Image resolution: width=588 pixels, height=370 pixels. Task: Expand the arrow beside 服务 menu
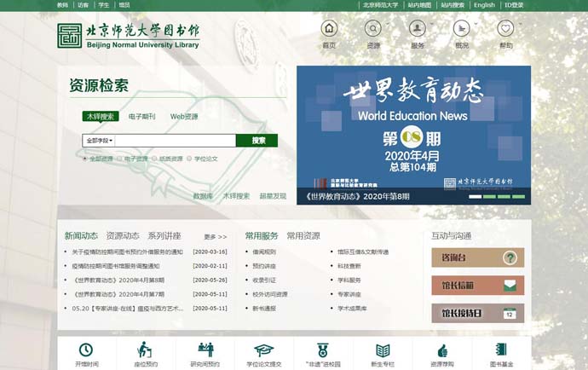[431, 24]
